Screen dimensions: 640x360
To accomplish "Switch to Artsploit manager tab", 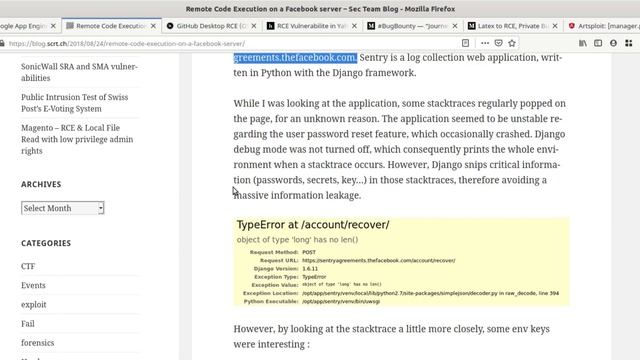I will tap(602, 26).
